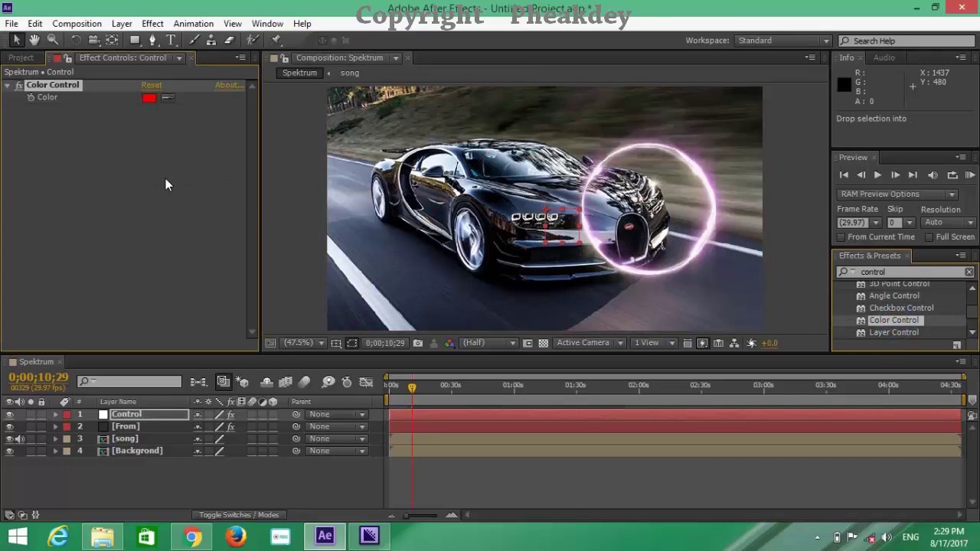This screenshot has height=551, width=980.
Task: Select the Pan Behind anchor point tool
Action: pyautogui.click(x=112, y=40)
